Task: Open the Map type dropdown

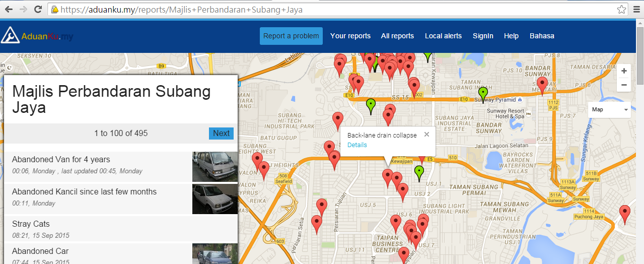Action: tap(609, 109)
